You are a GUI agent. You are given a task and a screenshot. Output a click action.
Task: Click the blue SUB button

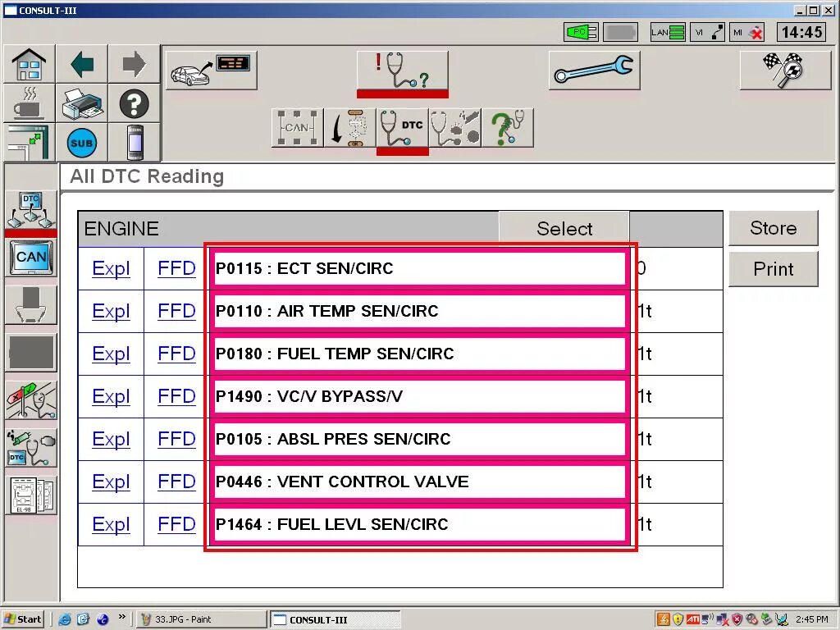[x=81, y=143]
